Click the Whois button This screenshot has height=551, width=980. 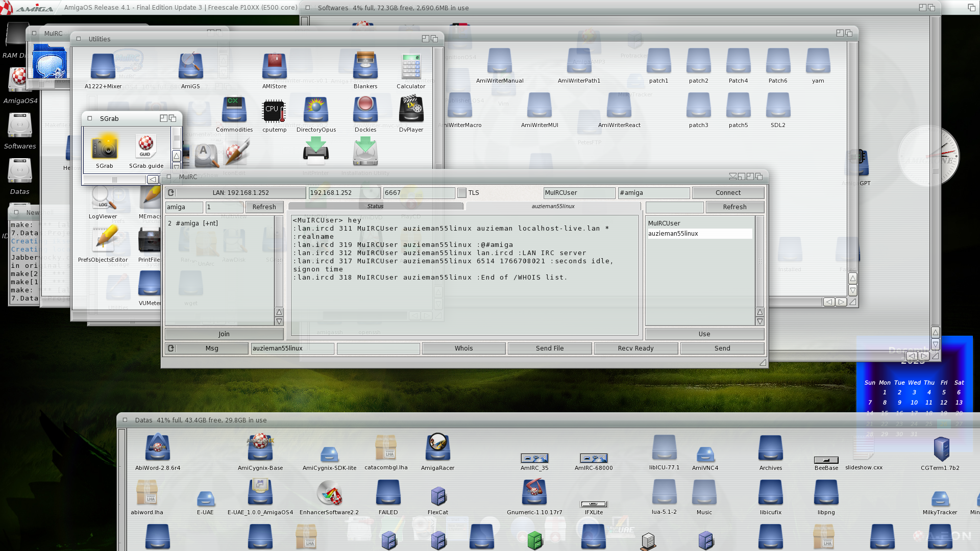(464, 348)
